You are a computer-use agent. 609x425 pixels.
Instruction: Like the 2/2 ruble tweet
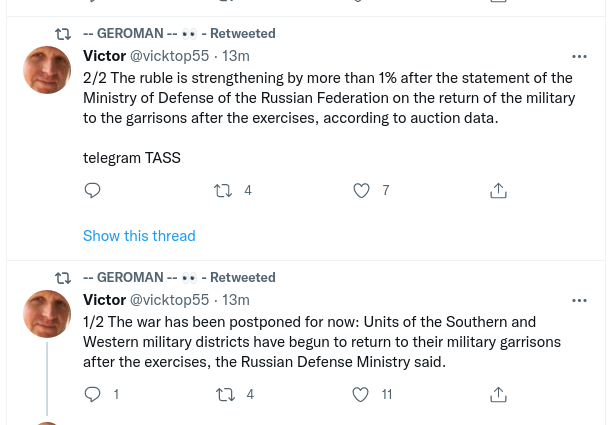(x=362, y=190)
